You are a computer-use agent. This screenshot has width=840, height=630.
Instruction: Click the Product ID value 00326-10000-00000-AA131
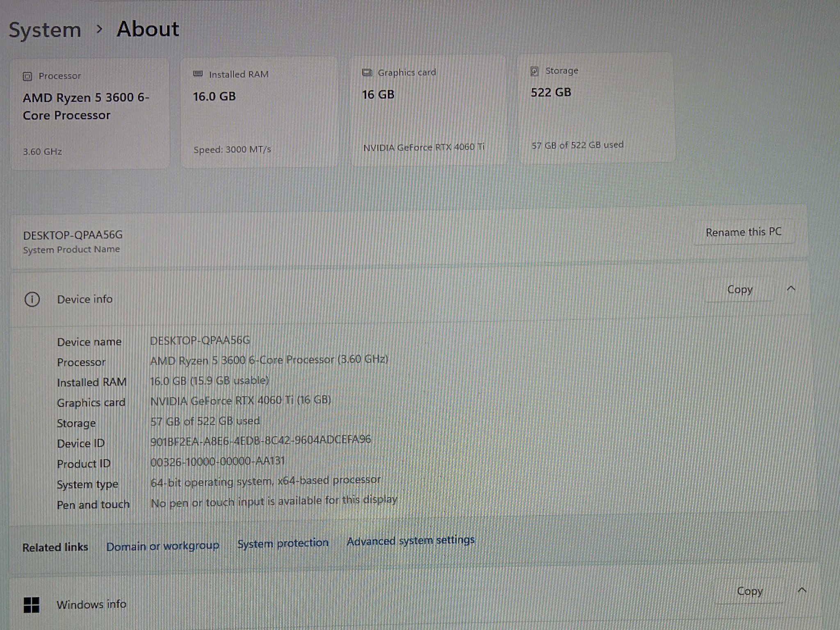coord(218,461)
